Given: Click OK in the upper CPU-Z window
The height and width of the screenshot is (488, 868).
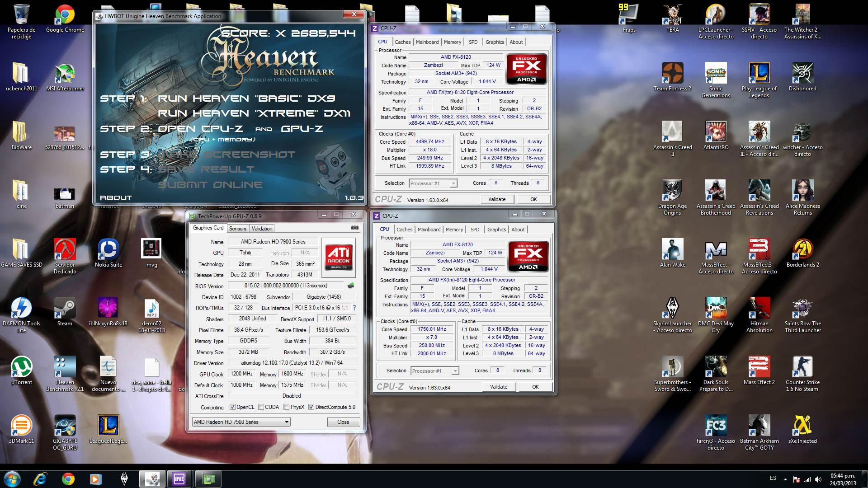Looking at the screenshot, I should pos(533,199).
